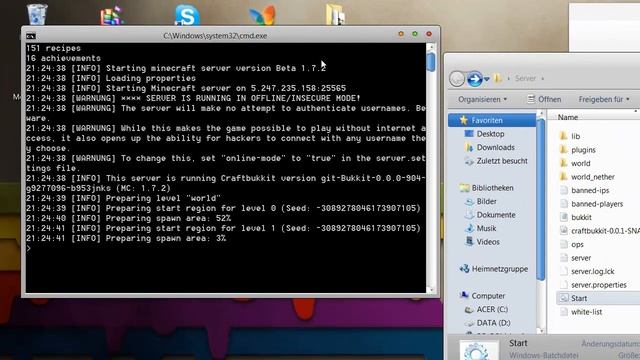This screenshot has width=640, height=360.
Task: Click the Favoriten star icon
Action: pyautogui.click(x=463, y=120)
